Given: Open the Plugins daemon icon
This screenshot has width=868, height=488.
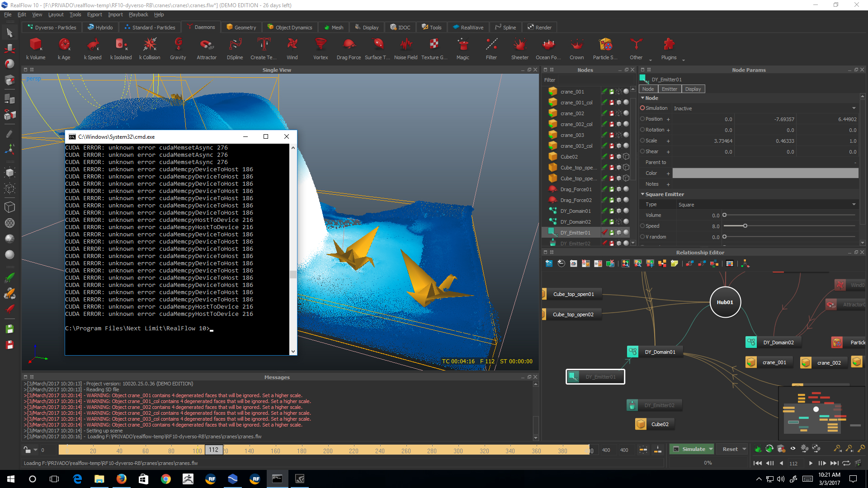Looking at the screenshot, I should (669, 48).
